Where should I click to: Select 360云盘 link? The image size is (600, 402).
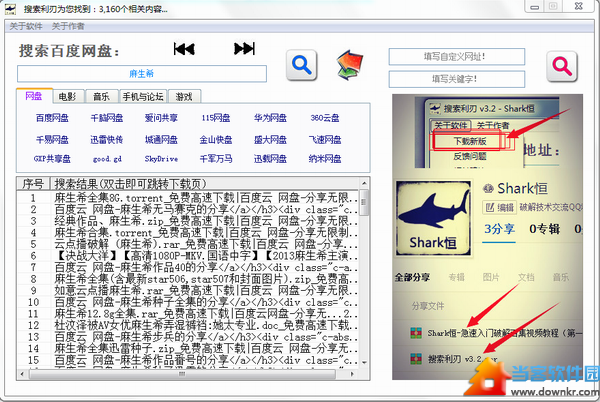325,118
